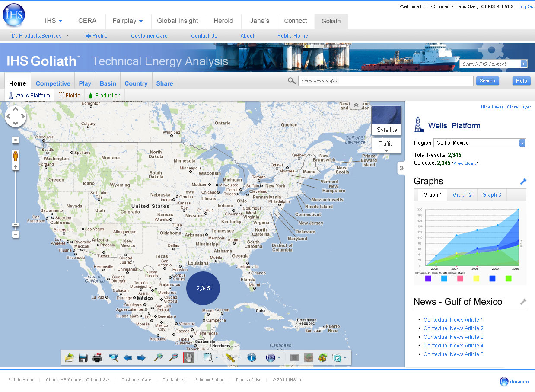Image resolution: width=535 pixels, height=392 pixels.
Task: Switch to Graph 2 tab
Action: (462, 195)
